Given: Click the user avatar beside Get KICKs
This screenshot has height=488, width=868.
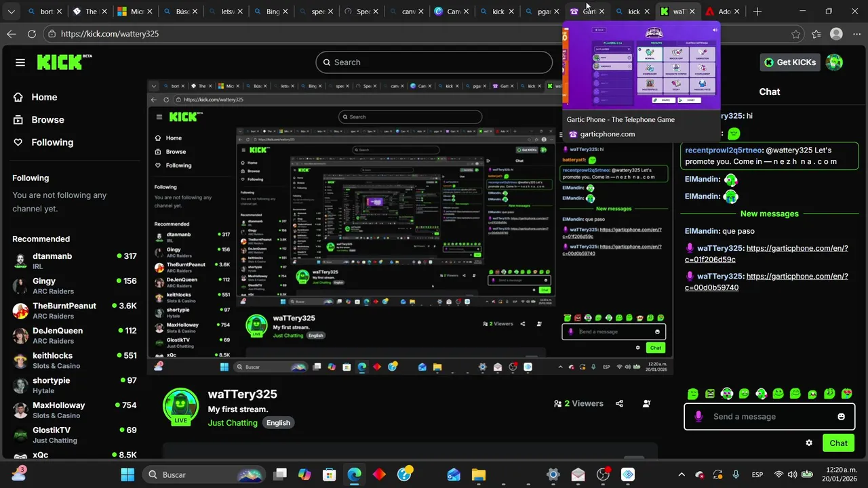Looking at the screenshot, I should click(834, 62).
